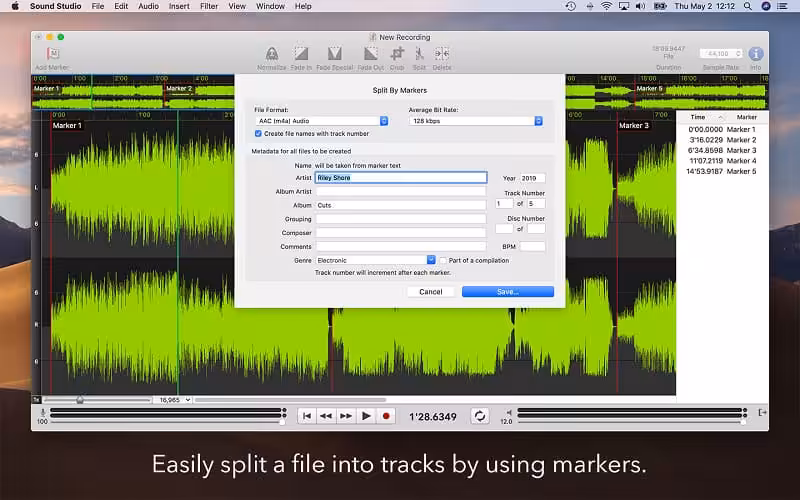Click the microphone input level icon
The height and width of the screenshot is (500, 800).
43,412
